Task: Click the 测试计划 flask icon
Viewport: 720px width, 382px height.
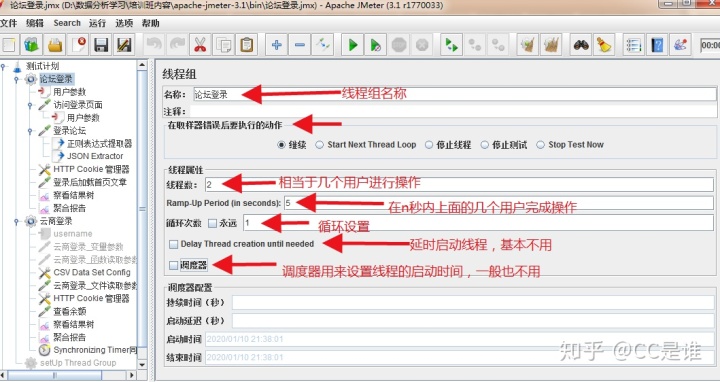Action: coord(17,67)
